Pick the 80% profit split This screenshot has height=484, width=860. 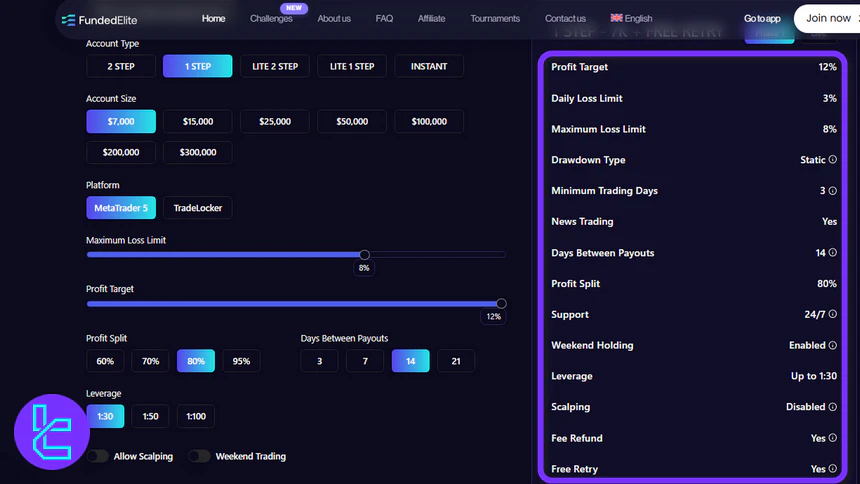(196, 361)
